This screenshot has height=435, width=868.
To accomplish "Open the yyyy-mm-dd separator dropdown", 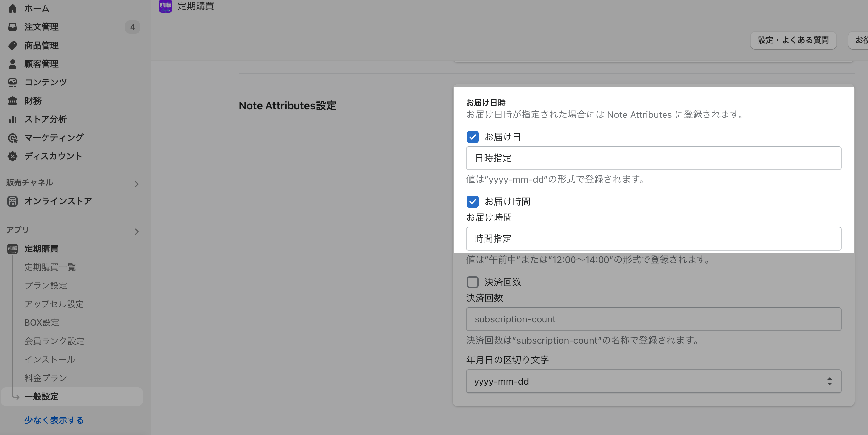I will click(653, 382).
